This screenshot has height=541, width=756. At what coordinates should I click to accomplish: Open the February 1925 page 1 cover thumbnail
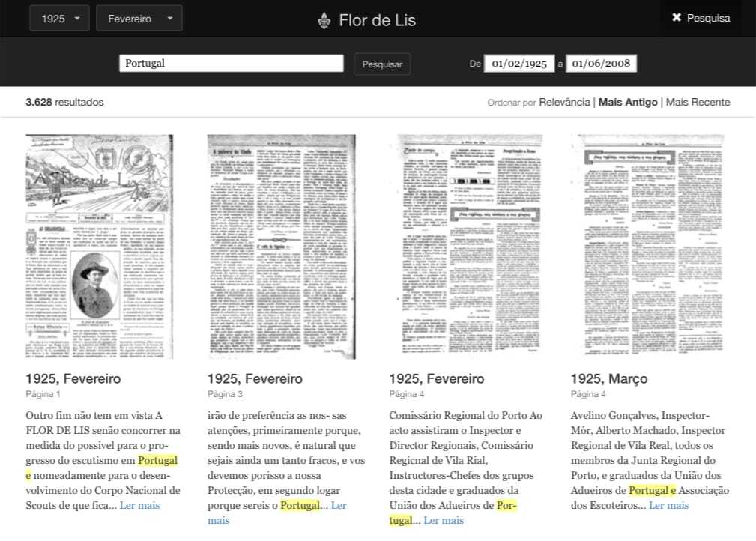pyautogui.click(x=100, y=247)
